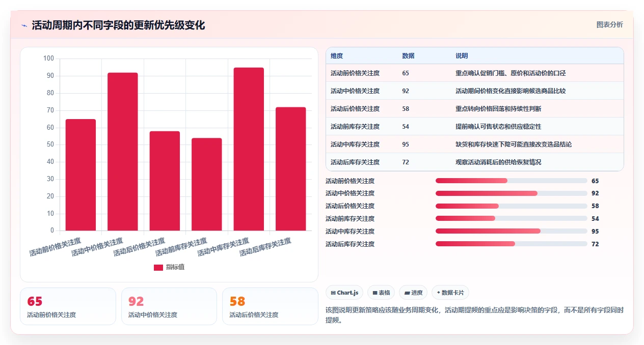Select table row 活动后价格关注度
Screen dimensions: 644x345
coord(474,109)
